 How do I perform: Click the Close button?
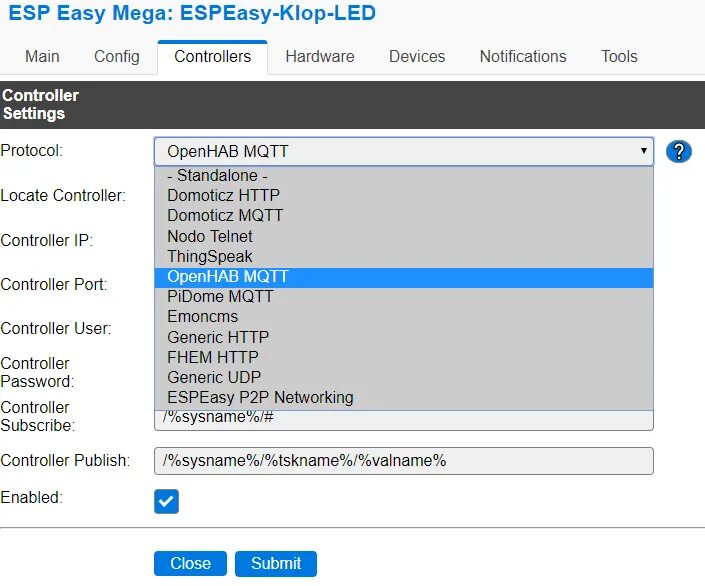pyautogui.click(x=190, y=563)
